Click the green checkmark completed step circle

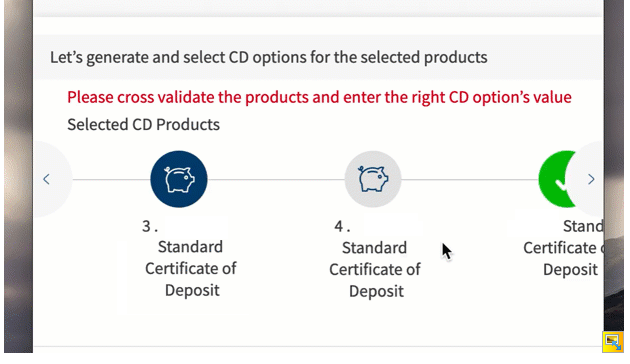(557, 179)
